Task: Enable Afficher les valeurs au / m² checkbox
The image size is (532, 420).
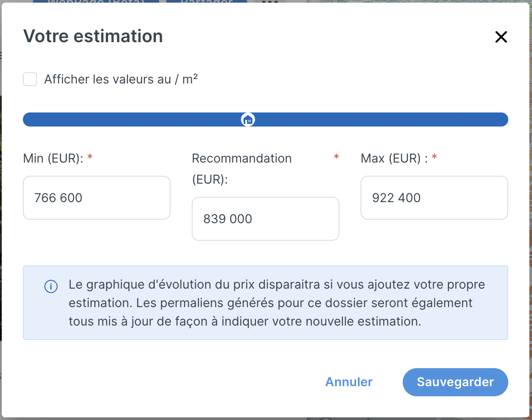Action: click(30, 80)
